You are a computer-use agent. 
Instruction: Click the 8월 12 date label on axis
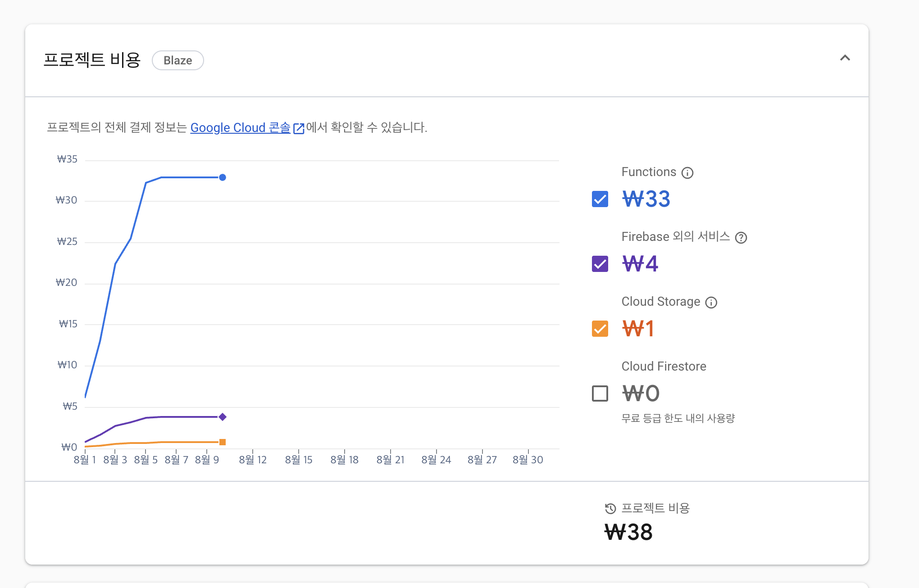253,460
